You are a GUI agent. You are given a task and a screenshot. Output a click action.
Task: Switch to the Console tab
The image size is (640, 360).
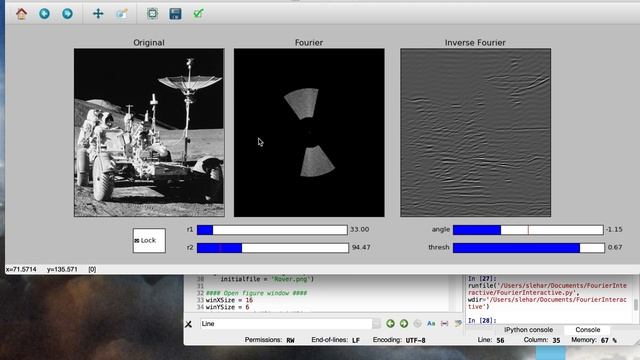(587, 330)
